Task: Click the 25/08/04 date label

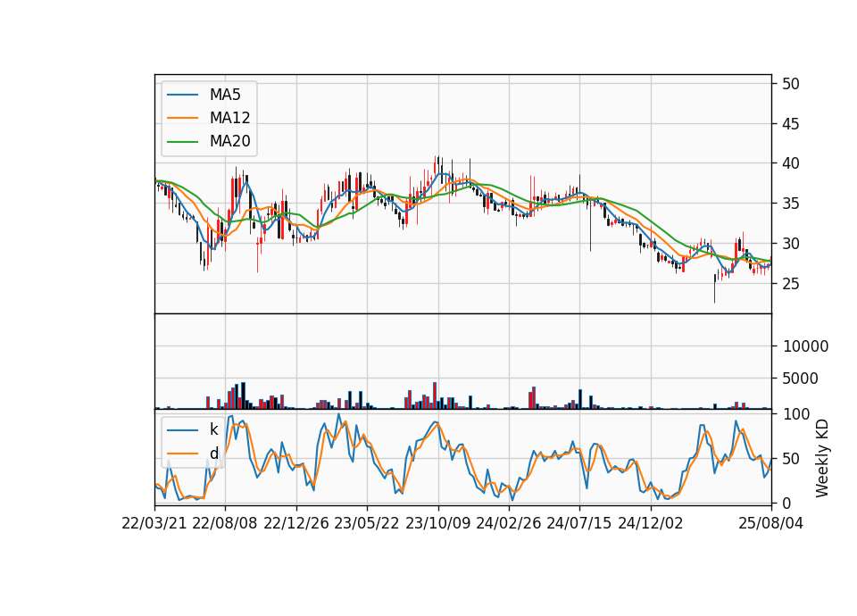Action: click(x=771, y=523)
